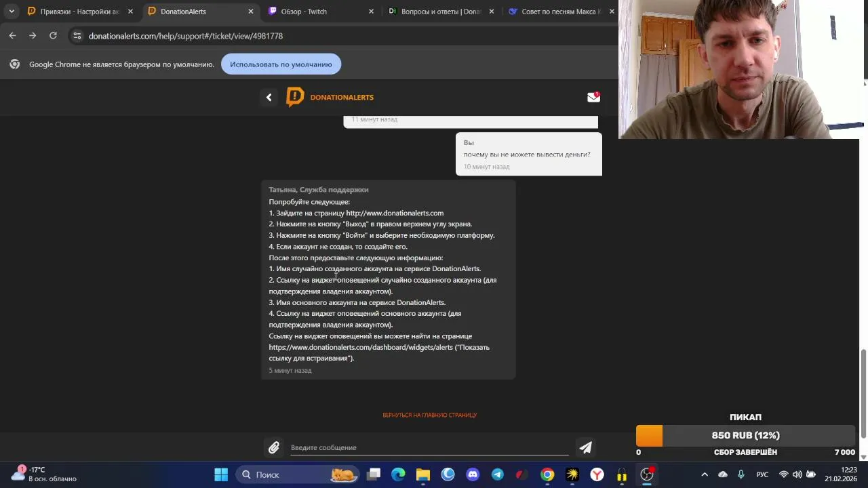The image size is (868, 488).
Task: Open the dashboard/widgets/alerts link in message
Action: (x=361, y=347)
